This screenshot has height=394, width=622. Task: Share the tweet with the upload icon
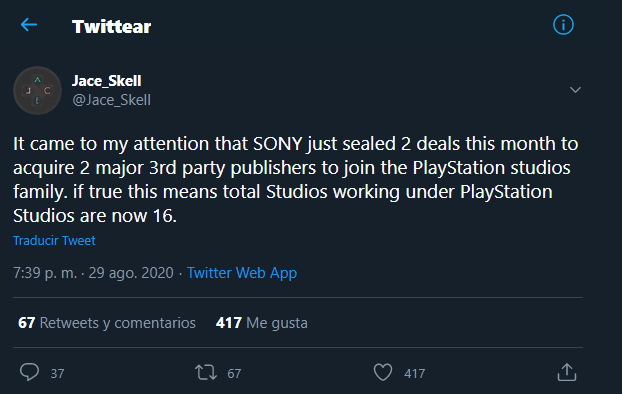click(x=566, y=372)
